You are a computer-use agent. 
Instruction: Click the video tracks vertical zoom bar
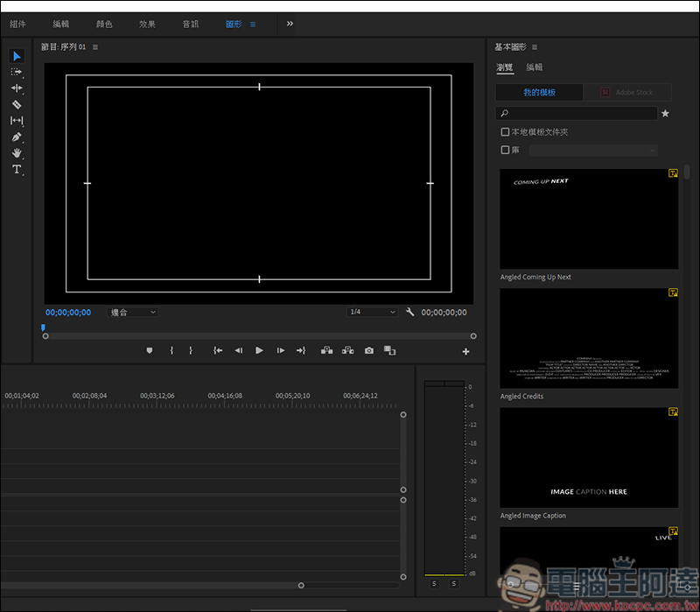(403, 452)
